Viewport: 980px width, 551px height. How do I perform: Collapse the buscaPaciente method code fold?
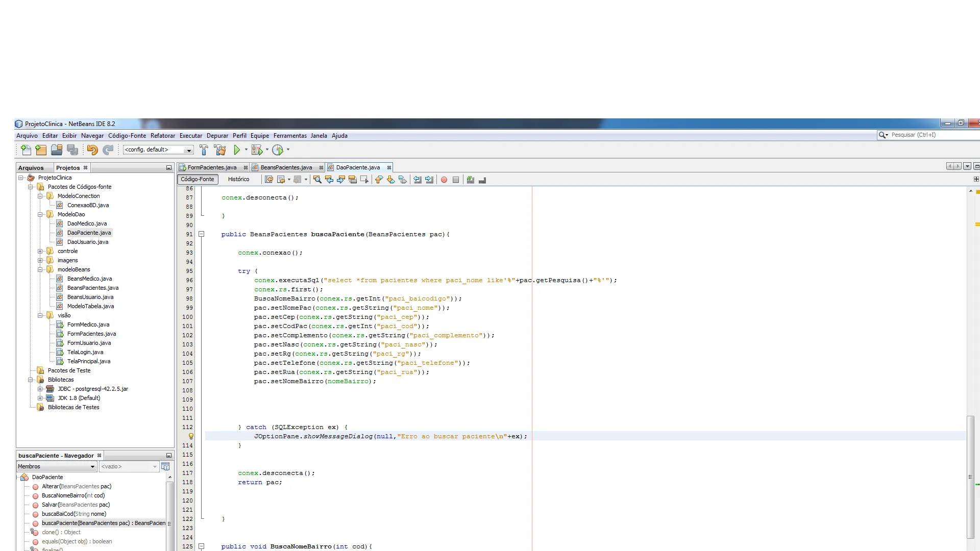click(202, 234)
